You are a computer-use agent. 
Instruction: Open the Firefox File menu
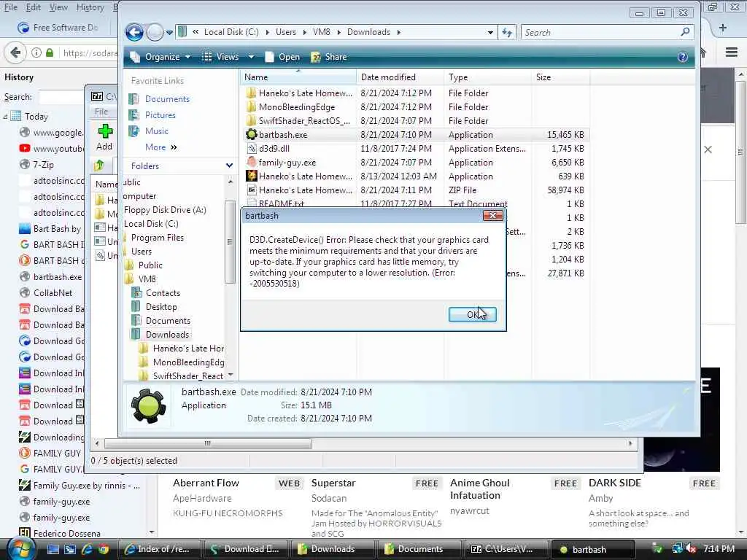[10, 7]
